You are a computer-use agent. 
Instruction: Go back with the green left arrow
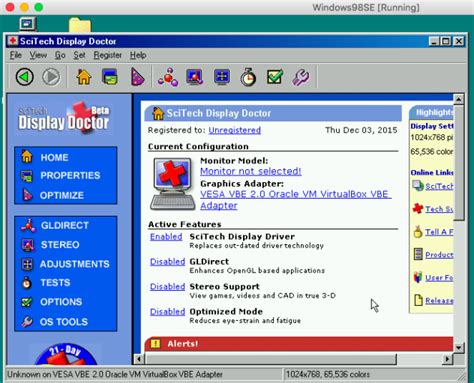(x=25, y=77)
